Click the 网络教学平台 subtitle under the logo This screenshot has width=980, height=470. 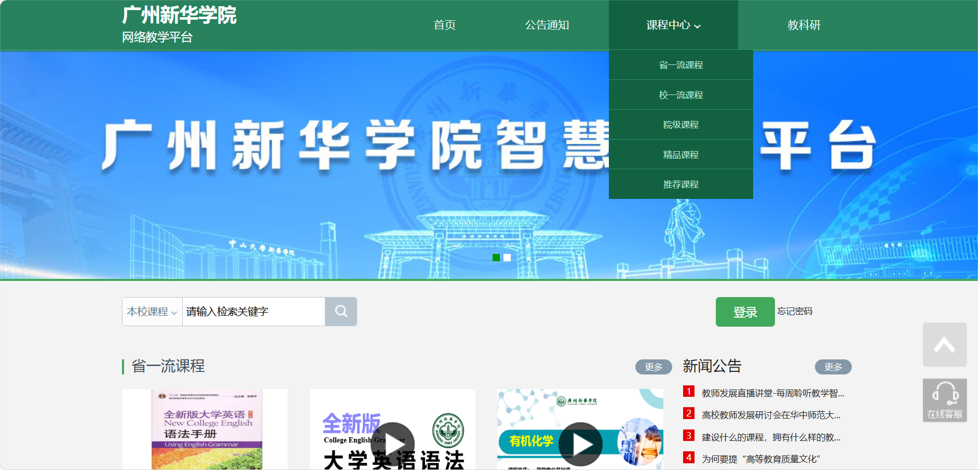(x=157, y=37)
